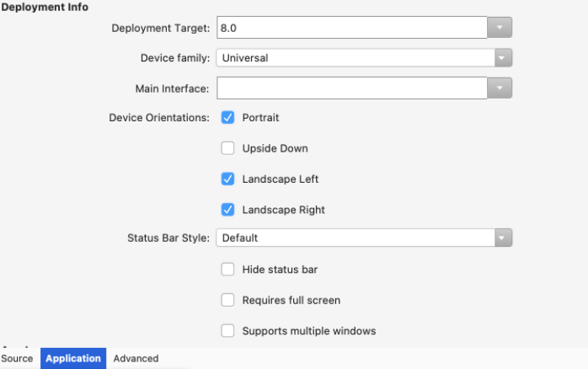Click into the empty Main Interface field

[x=352, y=88]
